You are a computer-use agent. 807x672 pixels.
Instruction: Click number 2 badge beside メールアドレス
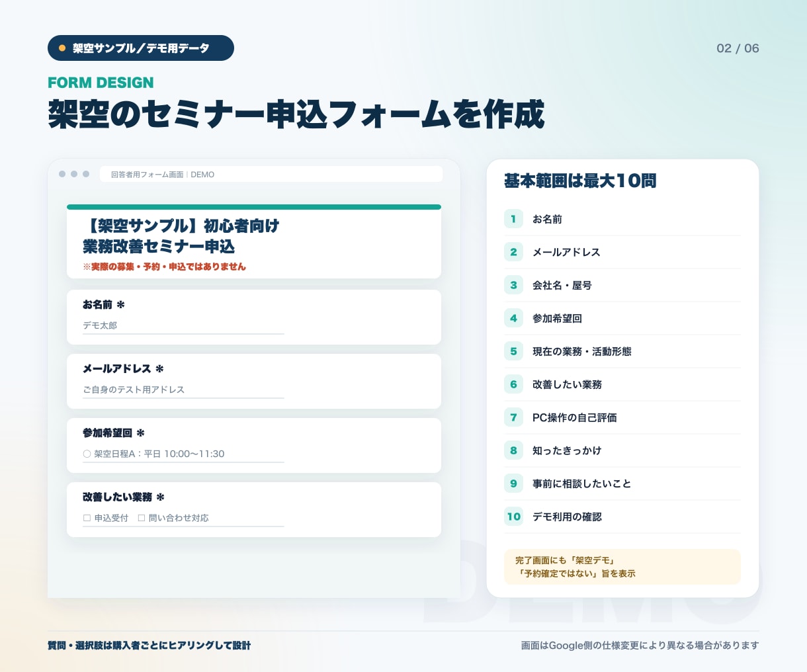513,252
